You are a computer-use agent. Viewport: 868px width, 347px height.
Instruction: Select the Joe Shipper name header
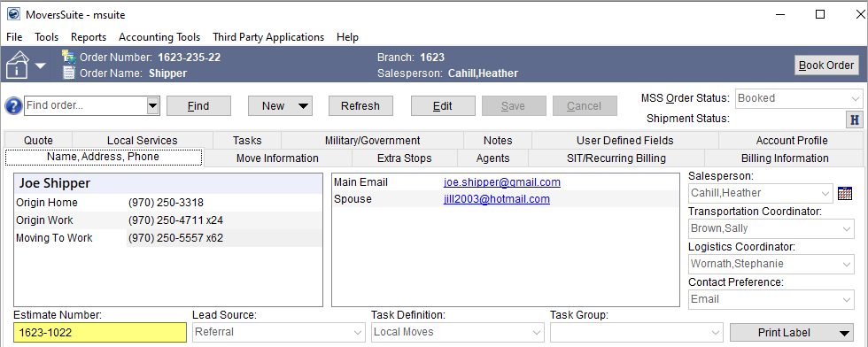(168, 184)
